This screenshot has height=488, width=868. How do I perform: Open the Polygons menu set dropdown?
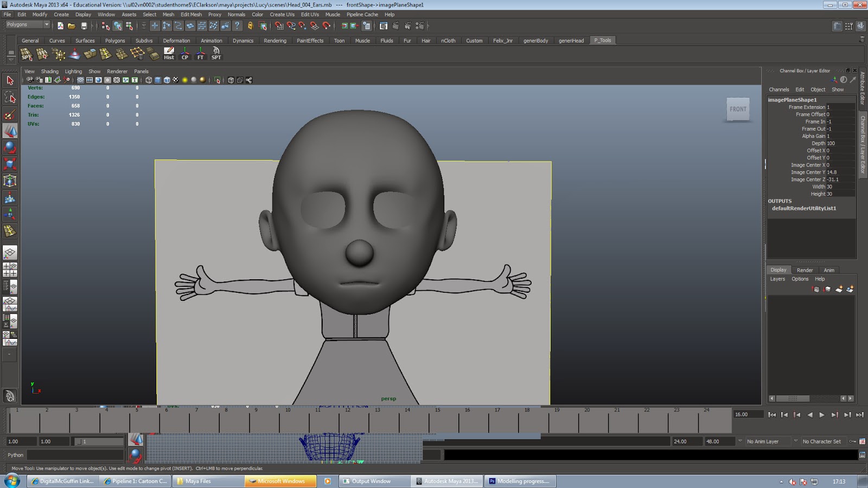click(47, 25)
